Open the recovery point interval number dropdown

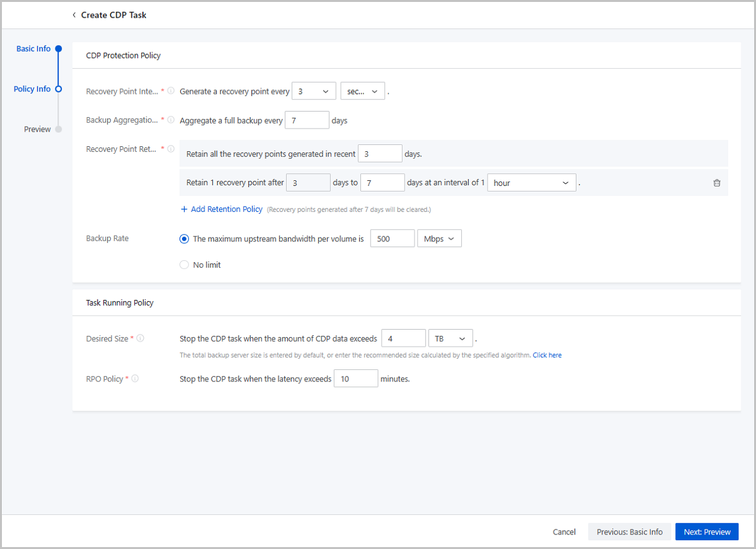314,91
